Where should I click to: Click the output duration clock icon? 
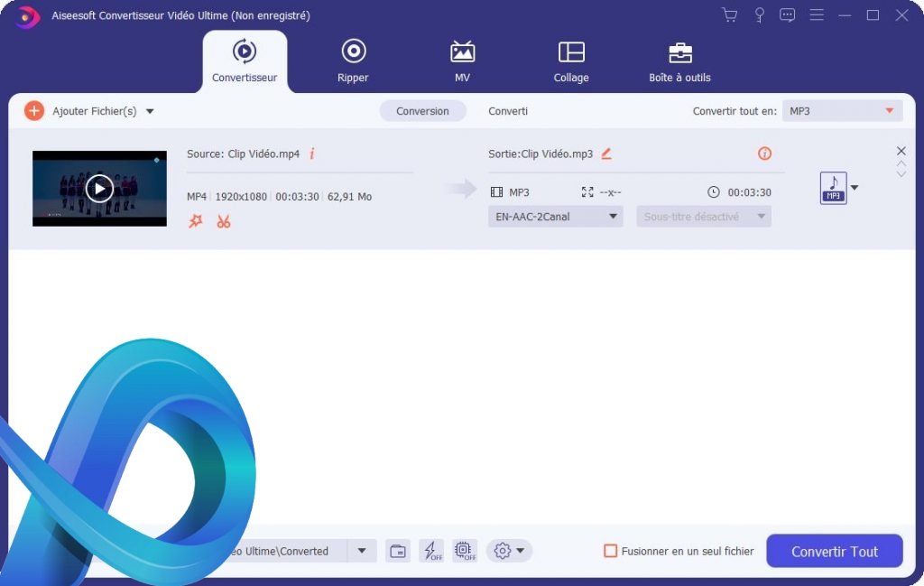[x=713, y=192]
